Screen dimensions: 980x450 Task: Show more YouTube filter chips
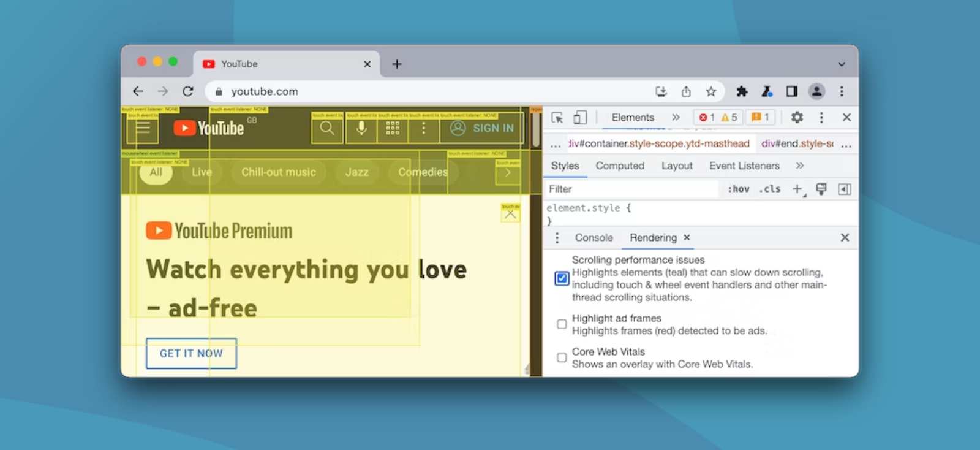point(508,172)
